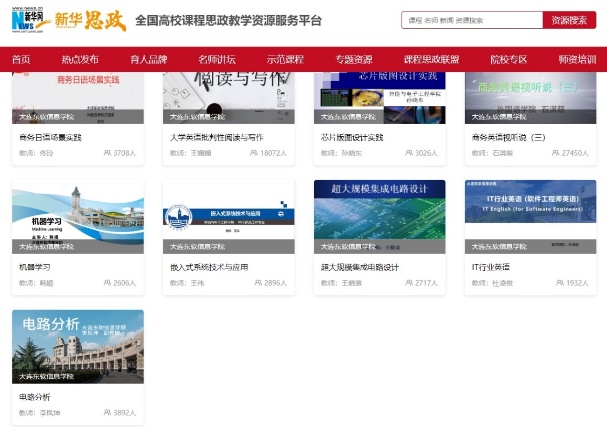607x427 pixels.
Task: Click the enrollment icon on IT行业英语 card
Action: click(560, 283)
